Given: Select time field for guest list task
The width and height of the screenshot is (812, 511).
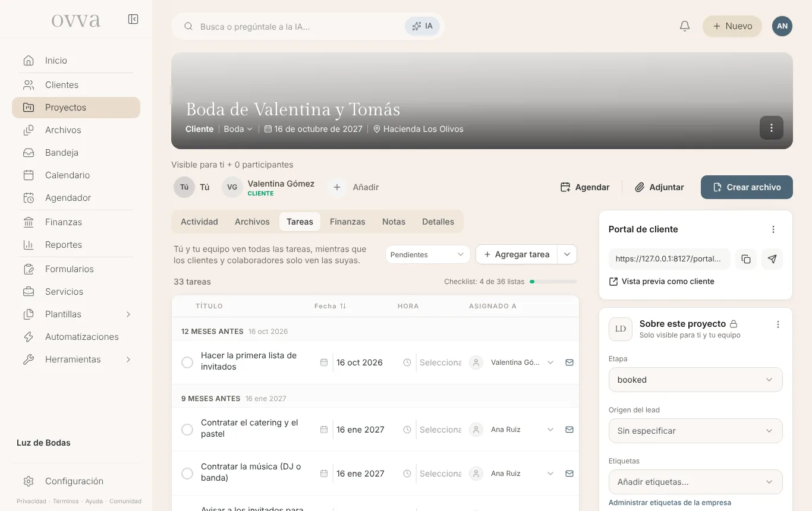Looking at the screenshot, I should 440,362.
